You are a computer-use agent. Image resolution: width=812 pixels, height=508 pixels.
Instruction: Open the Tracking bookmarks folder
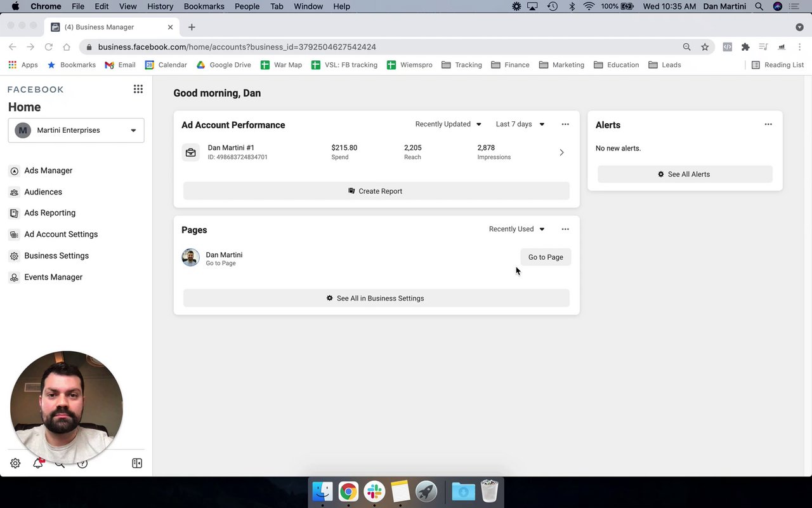461,65
